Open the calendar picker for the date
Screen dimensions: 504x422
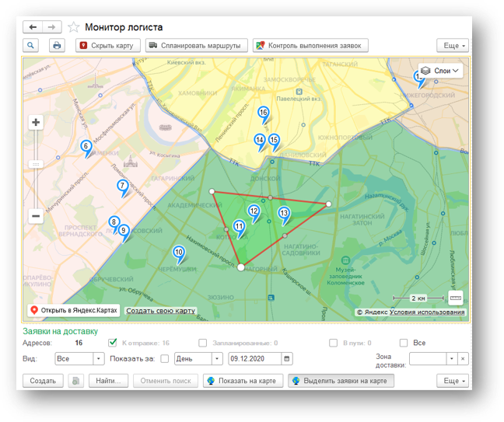tap(287, 359)
